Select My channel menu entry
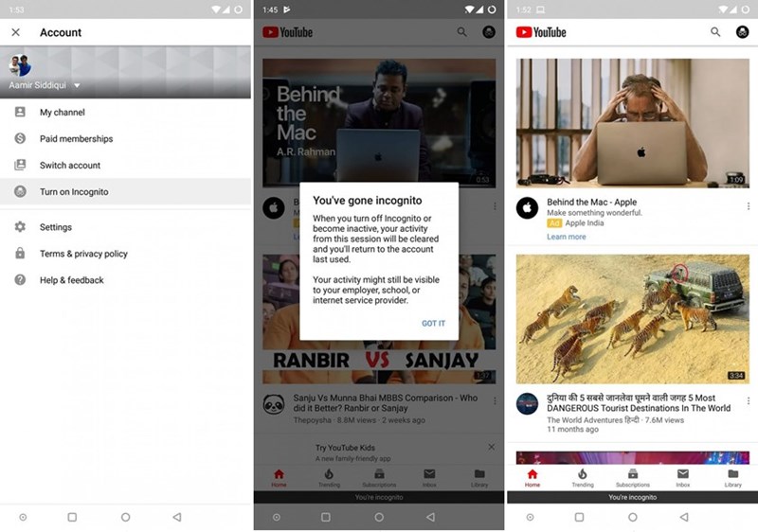The image size is (758, 532). 125,112
